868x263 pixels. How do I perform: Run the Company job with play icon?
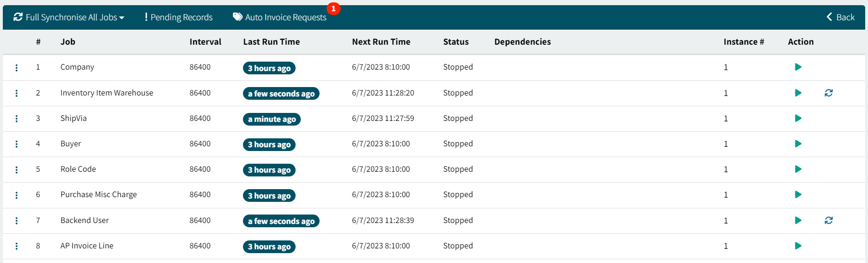798,67
